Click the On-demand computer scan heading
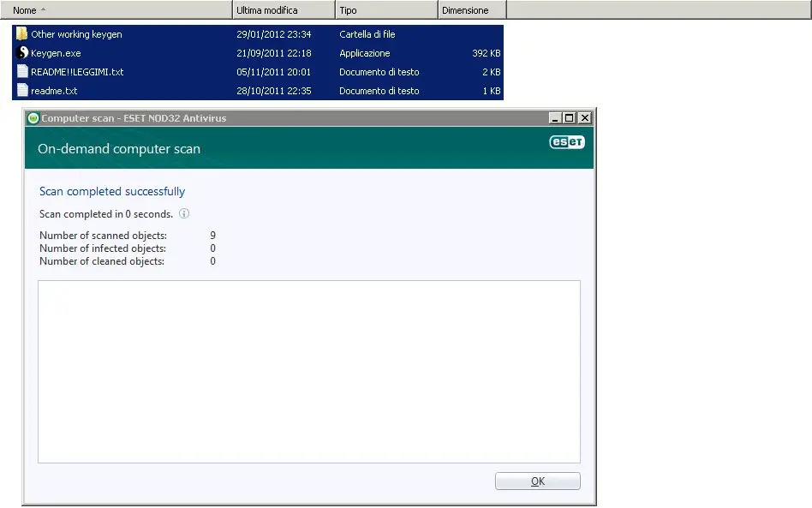This screenshot has width=812, height=508. [x=119, y=148]
